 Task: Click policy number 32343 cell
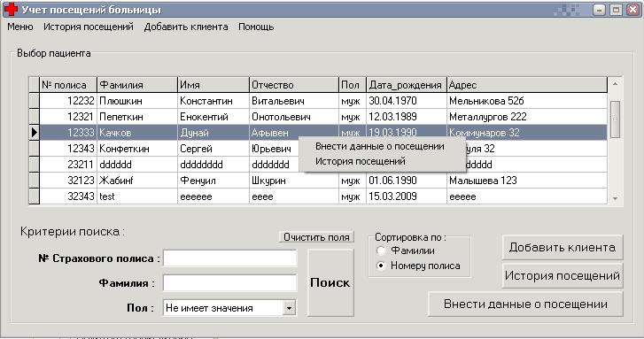tap(68, 196)
